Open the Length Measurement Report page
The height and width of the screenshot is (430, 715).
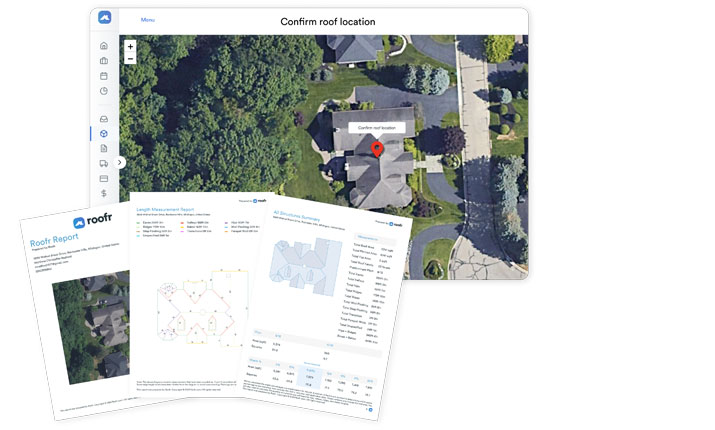tap(190, 290)
